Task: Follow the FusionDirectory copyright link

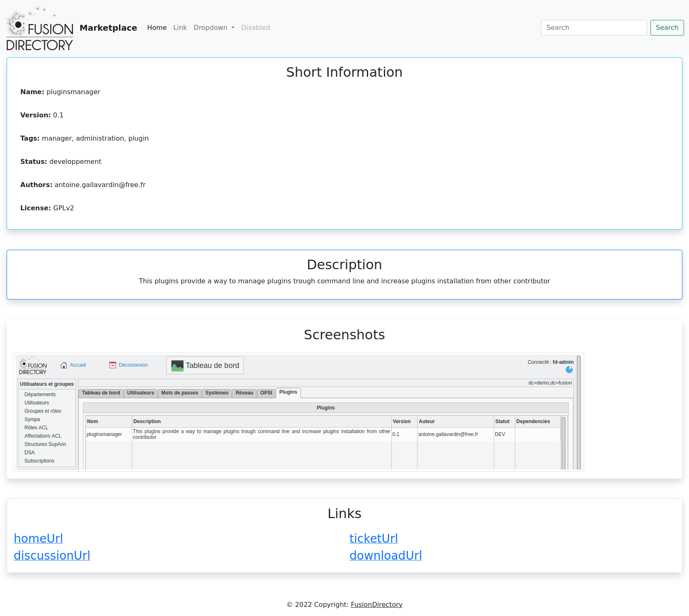Action: 376,604
